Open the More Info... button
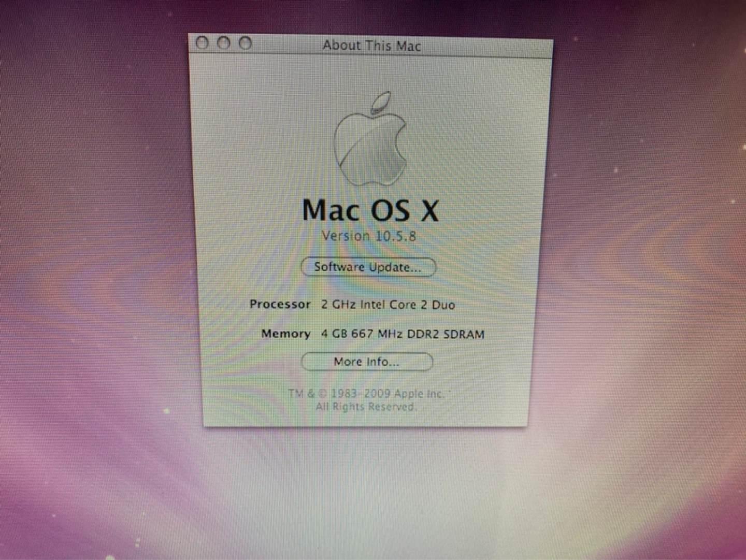This screenshot has height=560, width=746. (x=367, y=362)
